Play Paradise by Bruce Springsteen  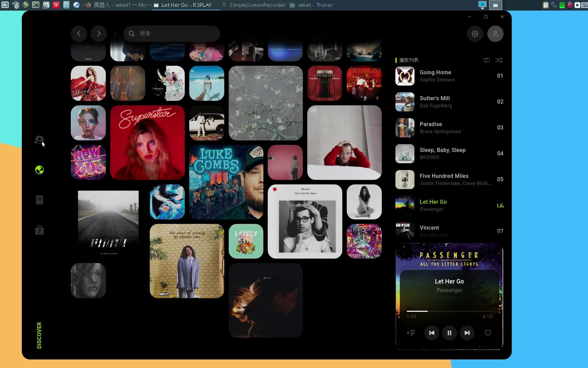449,127
